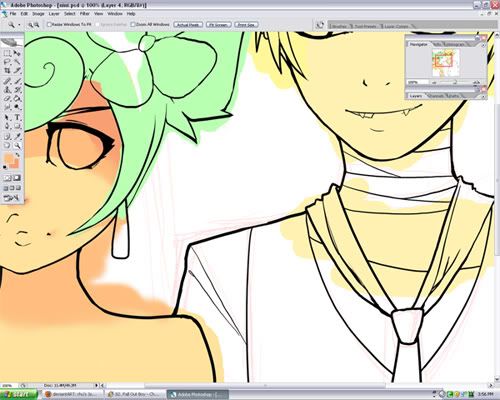This screenshot has height=400, width=500.
Task: Select the Move tool
Action: tap(17, 53)
